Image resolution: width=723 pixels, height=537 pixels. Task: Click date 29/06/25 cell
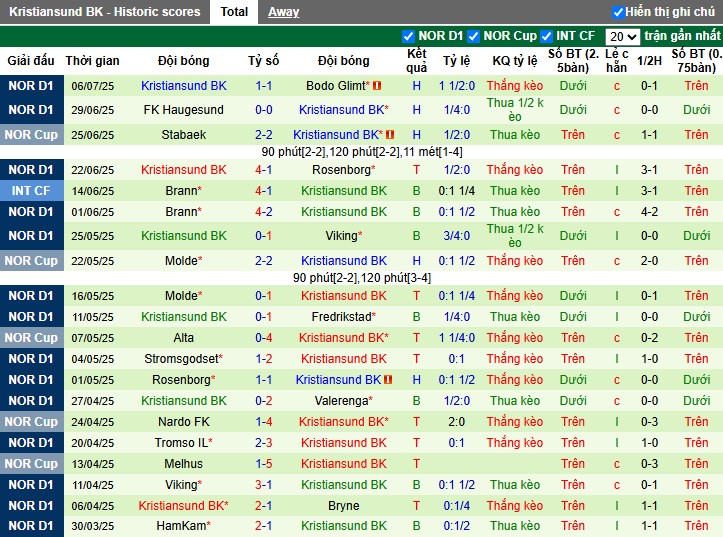(x=92, y=110)
